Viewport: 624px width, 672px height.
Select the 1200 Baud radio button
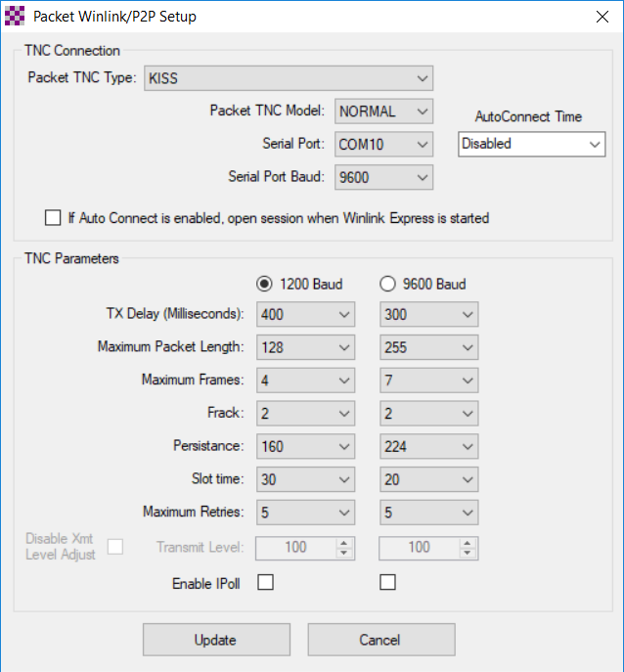[x=264, y=285]
